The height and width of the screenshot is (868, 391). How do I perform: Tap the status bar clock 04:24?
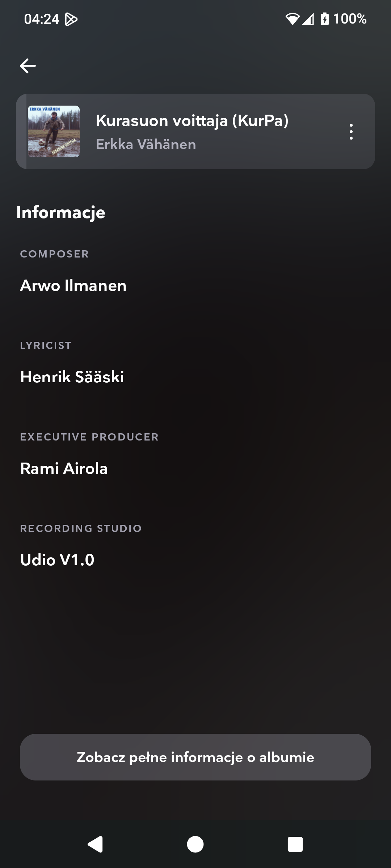click(41, 19)
